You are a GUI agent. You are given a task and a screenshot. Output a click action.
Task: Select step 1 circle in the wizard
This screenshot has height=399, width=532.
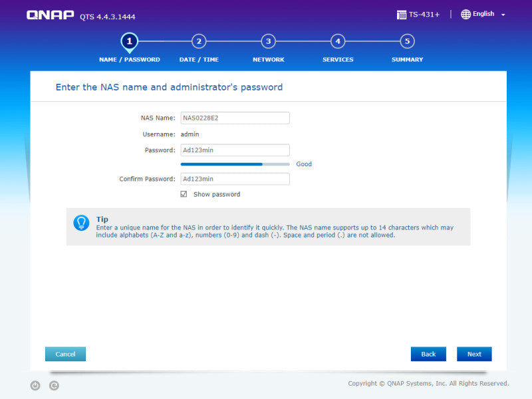click(x=129, y=41)
